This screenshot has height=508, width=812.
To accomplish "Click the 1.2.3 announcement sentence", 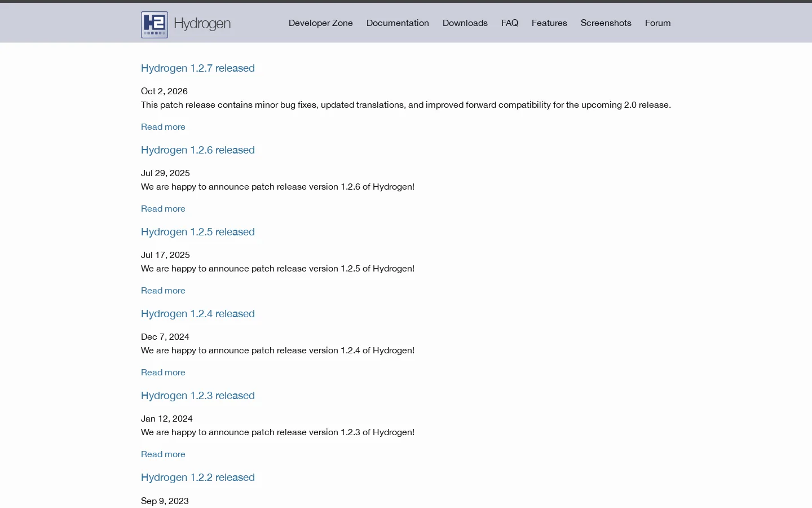I will point(277,432).
